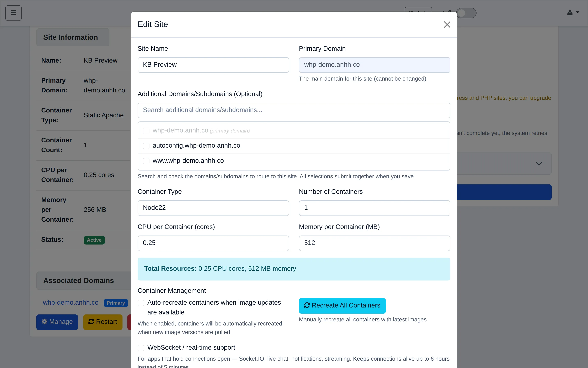Enable WebSocket real-time support
Screen dimensions: 588x368
pyautogui.click(x=141, y=348)
